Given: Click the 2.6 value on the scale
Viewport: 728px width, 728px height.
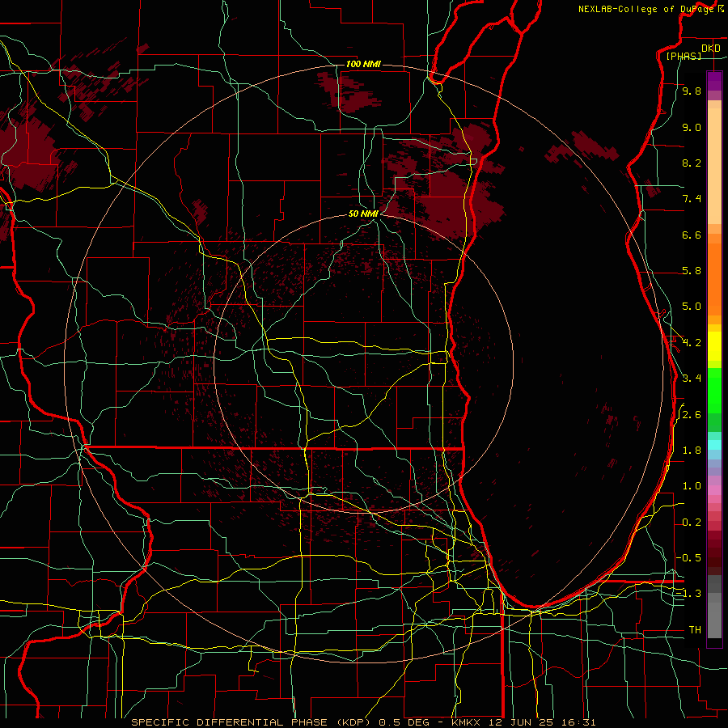Looking at the screenshot, I should 692,415.
